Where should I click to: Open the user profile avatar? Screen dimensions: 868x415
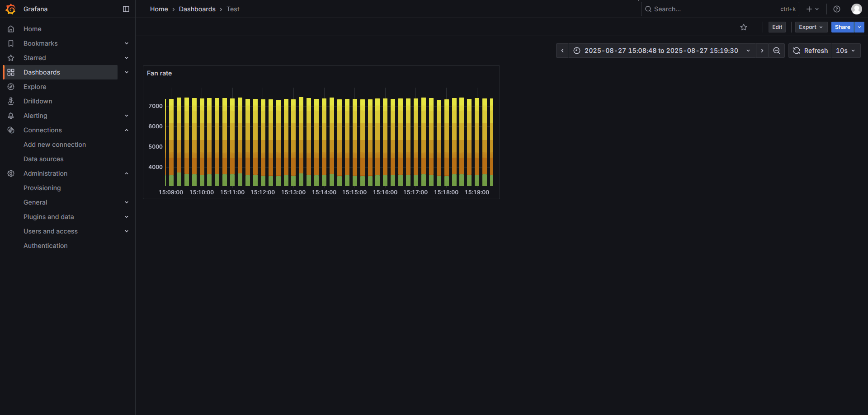point(856,9)
